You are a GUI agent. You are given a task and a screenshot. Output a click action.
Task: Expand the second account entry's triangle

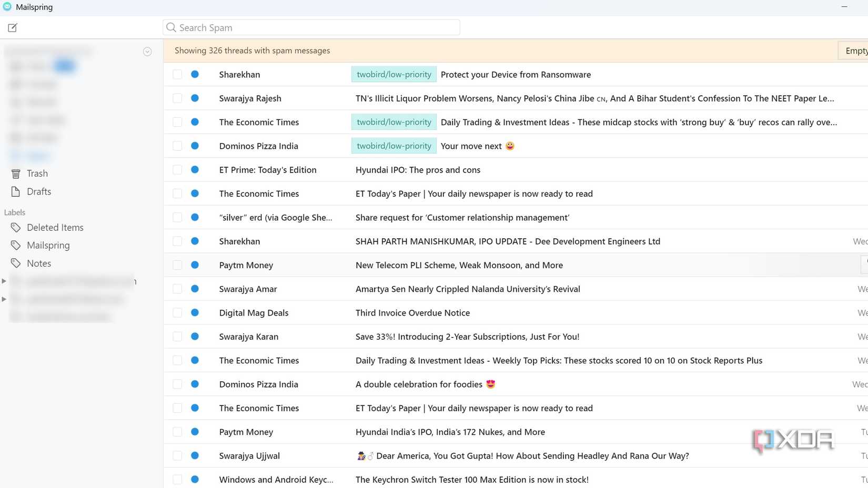coord(4,299)
